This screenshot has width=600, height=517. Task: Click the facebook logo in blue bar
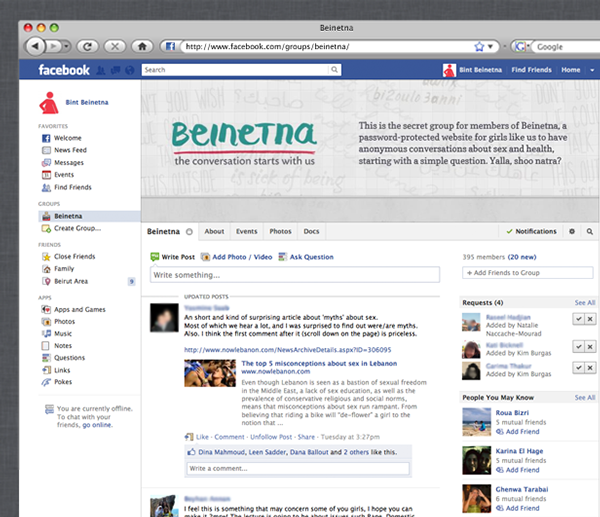[x=64, y=70]
